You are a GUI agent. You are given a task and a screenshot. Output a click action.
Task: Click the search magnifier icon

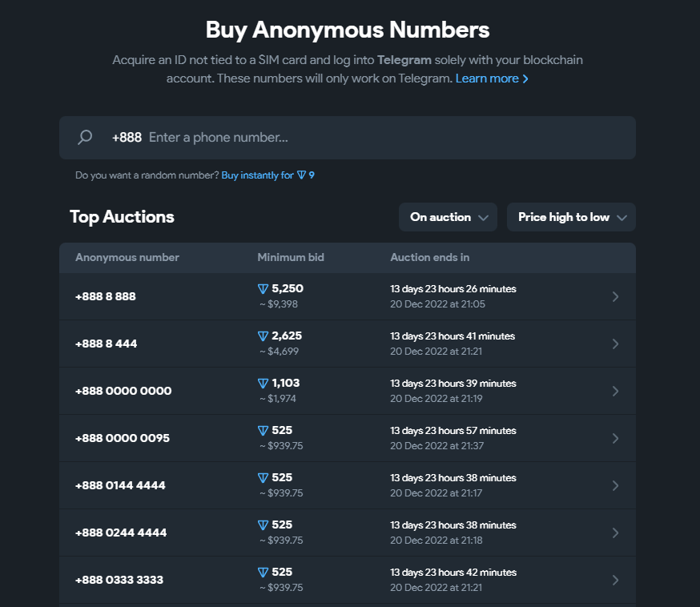point(85,138)
